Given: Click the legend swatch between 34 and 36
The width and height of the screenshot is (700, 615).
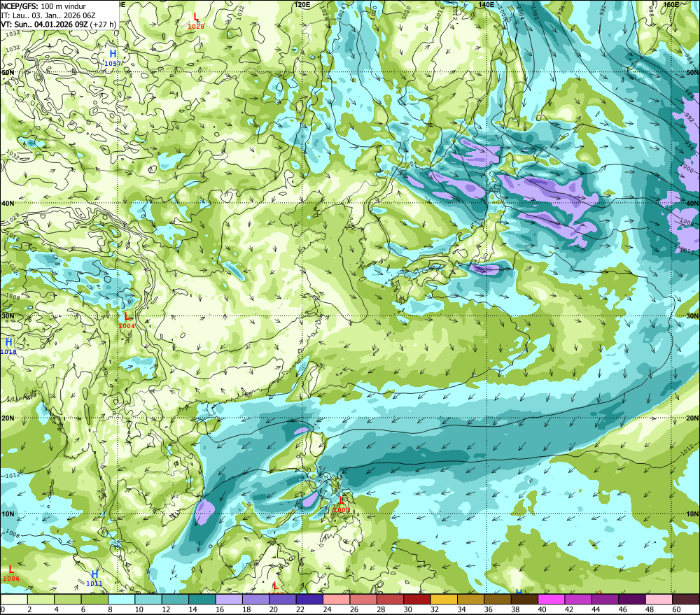Looking at the screenshot, I should 470,600.
